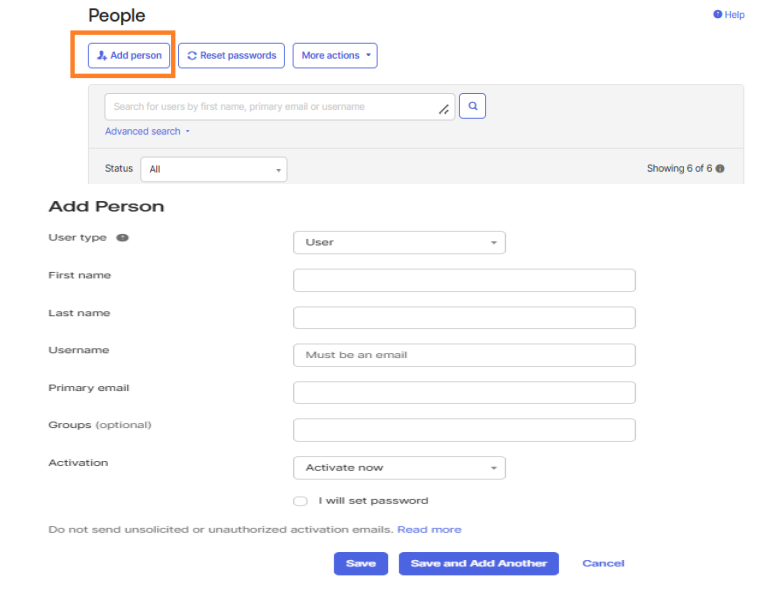Click the magnifier search button
The width and height of the screenshot is (765, 597).
tap(473, 106)
